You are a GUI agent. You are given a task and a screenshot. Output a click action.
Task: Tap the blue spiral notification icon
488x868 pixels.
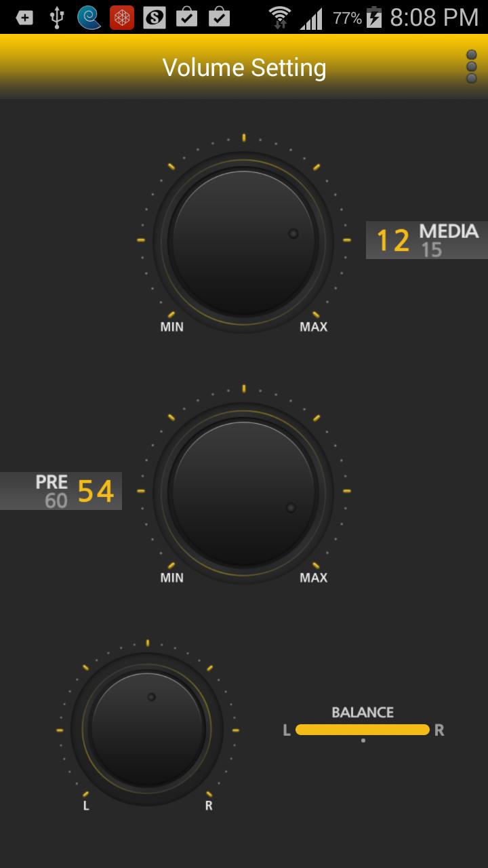tap(89, 17)
